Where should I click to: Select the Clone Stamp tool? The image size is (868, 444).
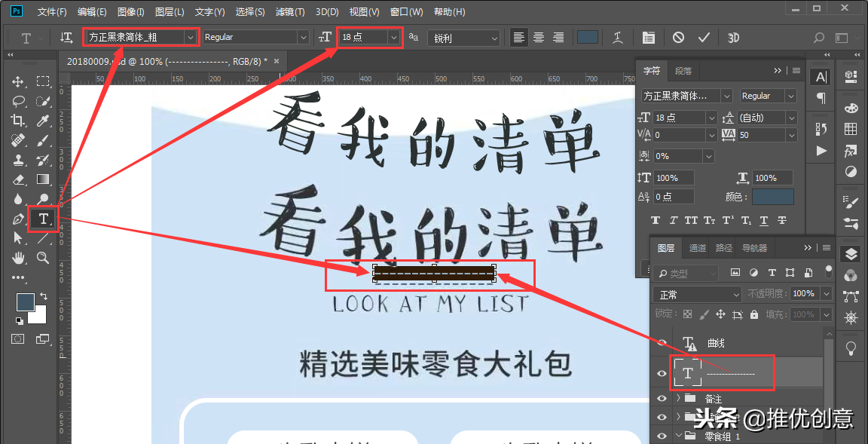click(x=18, y=160)
